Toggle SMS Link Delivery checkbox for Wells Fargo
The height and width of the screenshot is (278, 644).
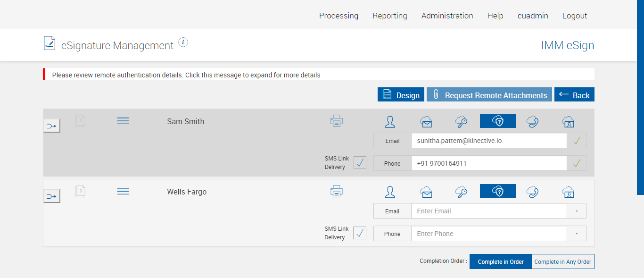[x=360, y=233]
